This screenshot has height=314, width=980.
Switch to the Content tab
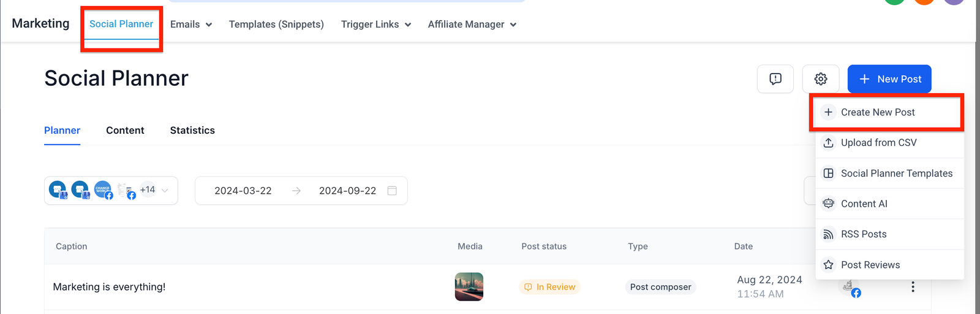(125, 131)
